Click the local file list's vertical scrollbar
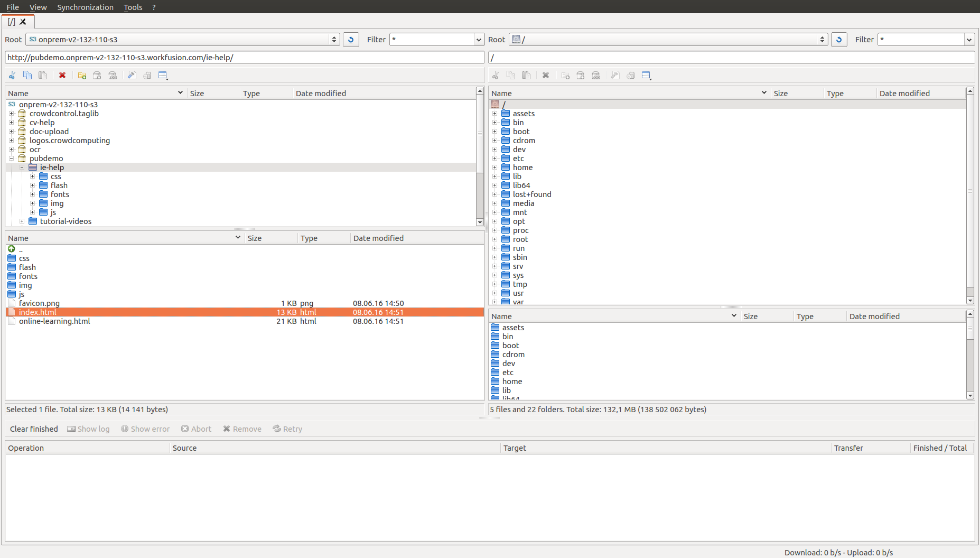 (x=970, y=355)
